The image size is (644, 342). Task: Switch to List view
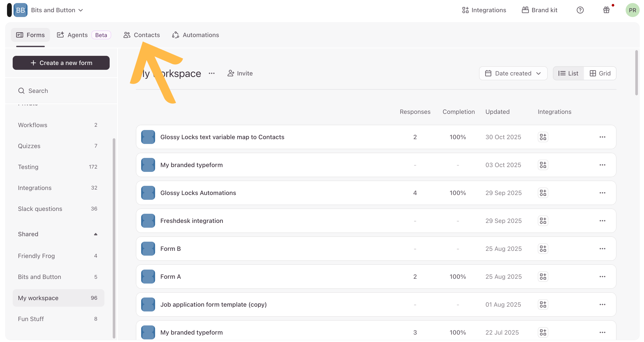click(x=568, y=73)
